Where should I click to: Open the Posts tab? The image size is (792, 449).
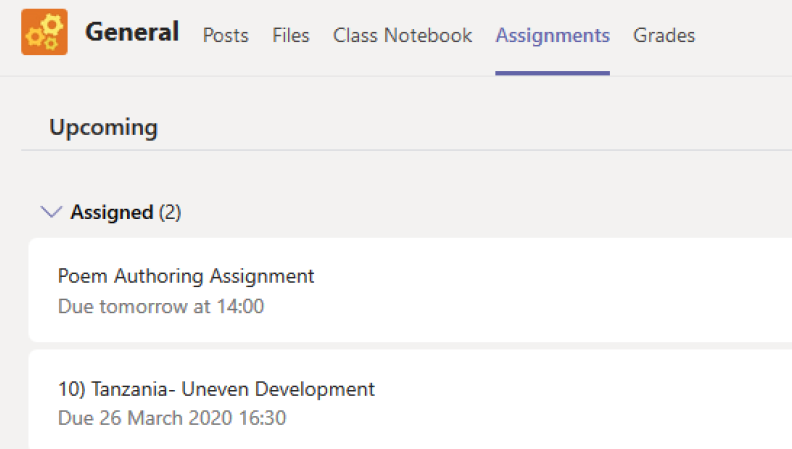point(225,35)
